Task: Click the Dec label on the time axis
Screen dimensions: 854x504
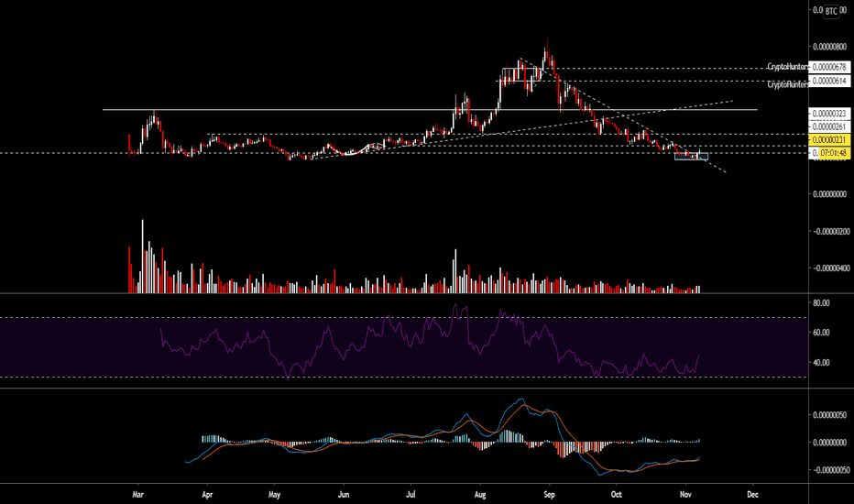Action: [752, 495]
